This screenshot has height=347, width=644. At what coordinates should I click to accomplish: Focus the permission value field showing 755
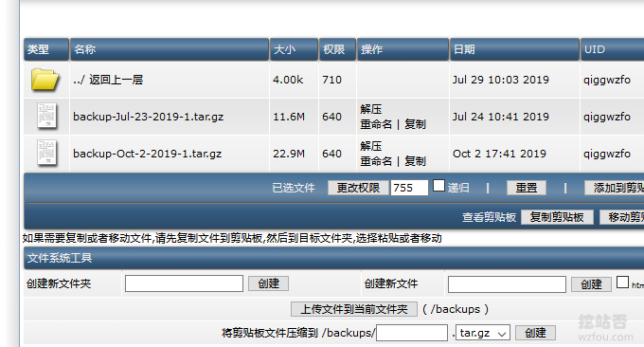[409, 188]
